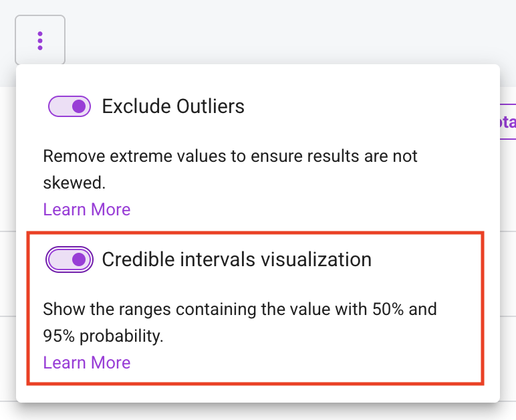This screenshot has height=420, width=516.
Task: Select the partially visible purple tab at right edge
Action: pos(508,122)
